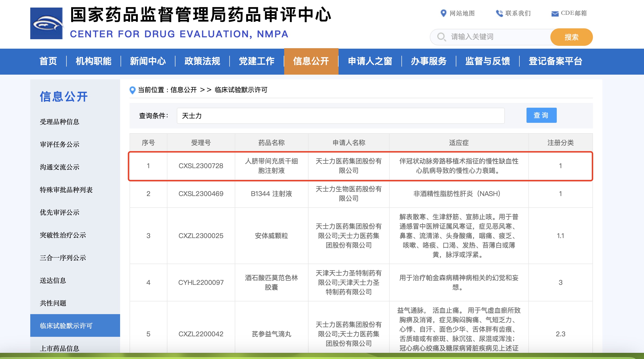Open 受理品种信息 in the sidebar
This screenshot has height=359, width=644.
coord(60,122)
